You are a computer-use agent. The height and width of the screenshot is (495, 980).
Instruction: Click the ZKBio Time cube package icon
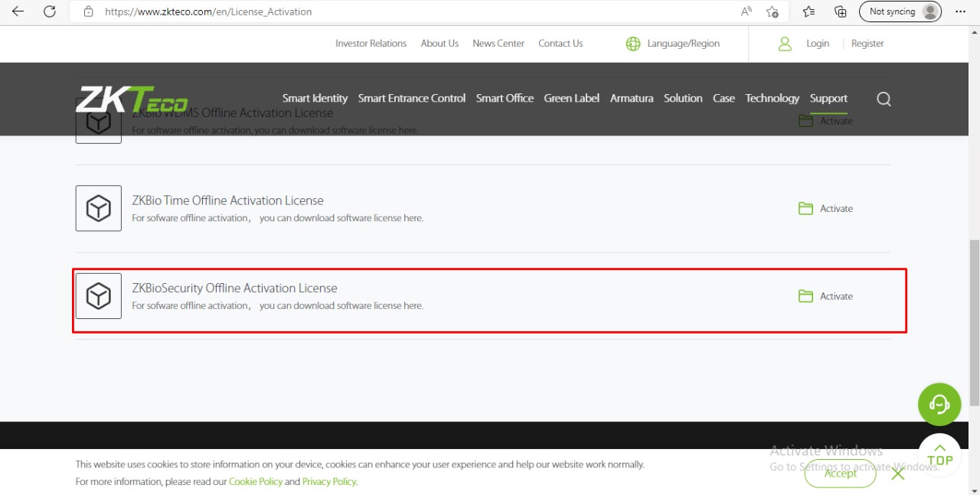click(x=98, y=208)
